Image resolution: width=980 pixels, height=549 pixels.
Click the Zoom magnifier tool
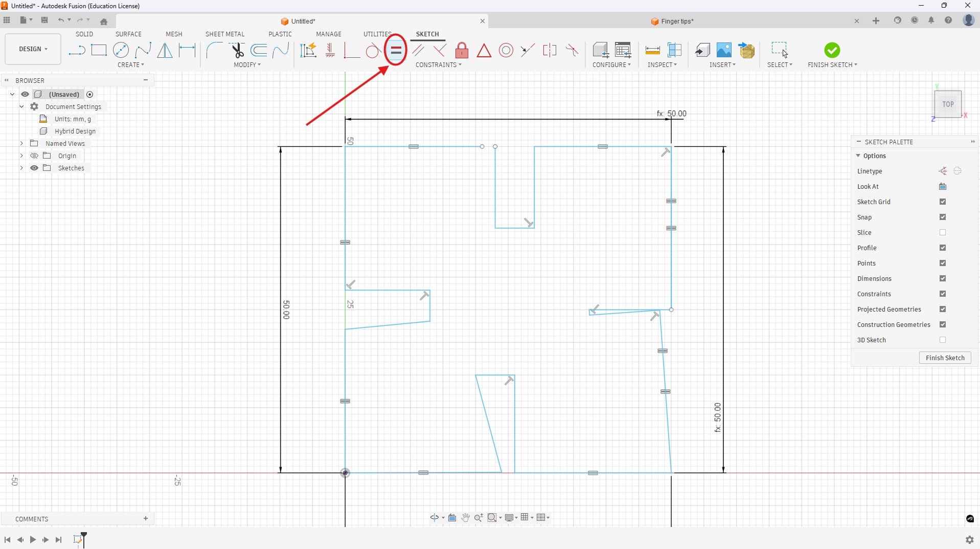tap(478, 518)
